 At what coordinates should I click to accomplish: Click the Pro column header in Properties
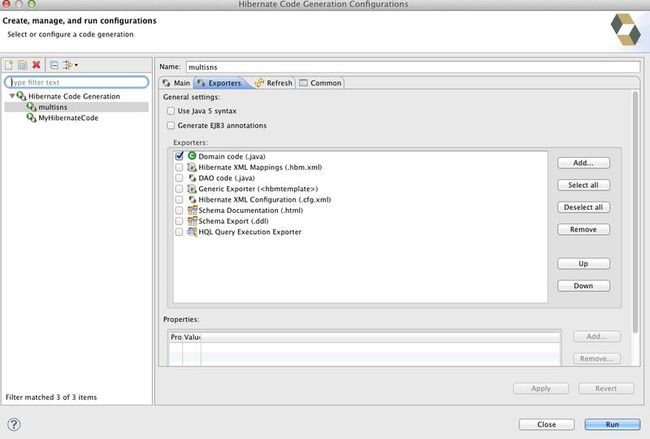(x=176, y=337)
